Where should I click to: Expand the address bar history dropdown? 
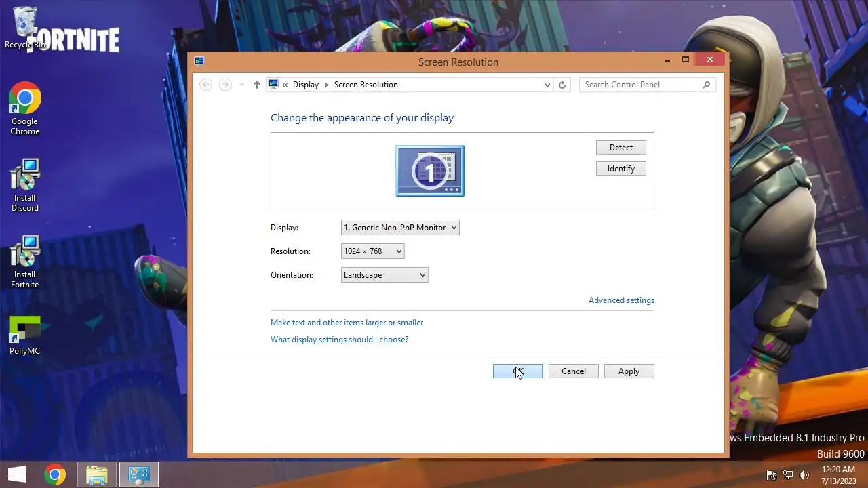[547, 85]
